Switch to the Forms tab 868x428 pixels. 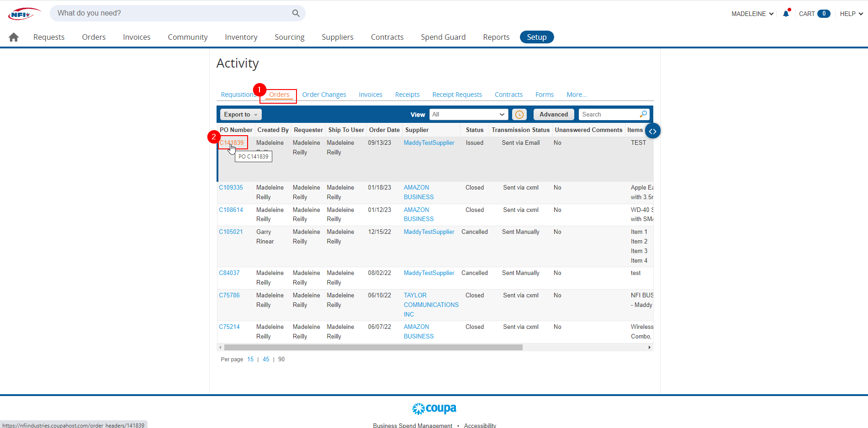click(x=545, y=95)
